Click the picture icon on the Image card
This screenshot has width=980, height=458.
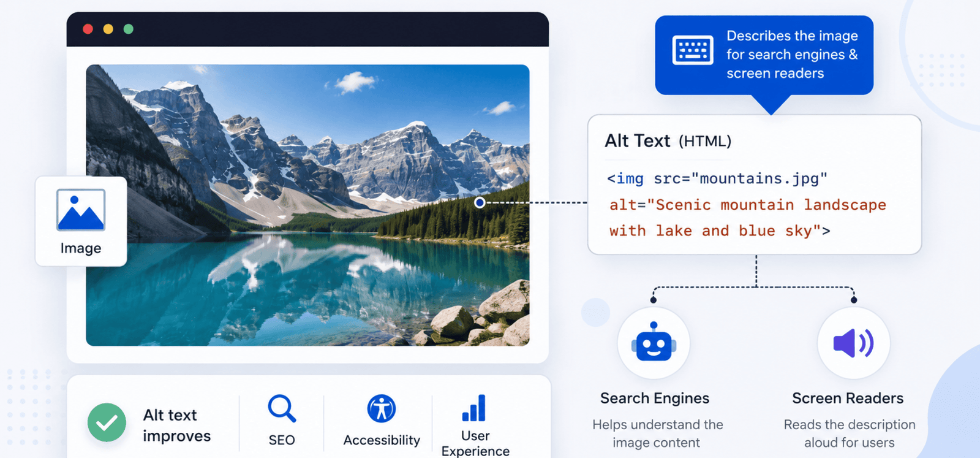[x=81, y=210]
